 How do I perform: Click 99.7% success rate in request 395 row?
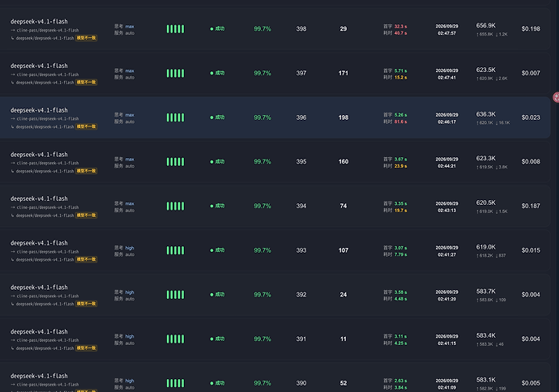click(x=262, y=162)
